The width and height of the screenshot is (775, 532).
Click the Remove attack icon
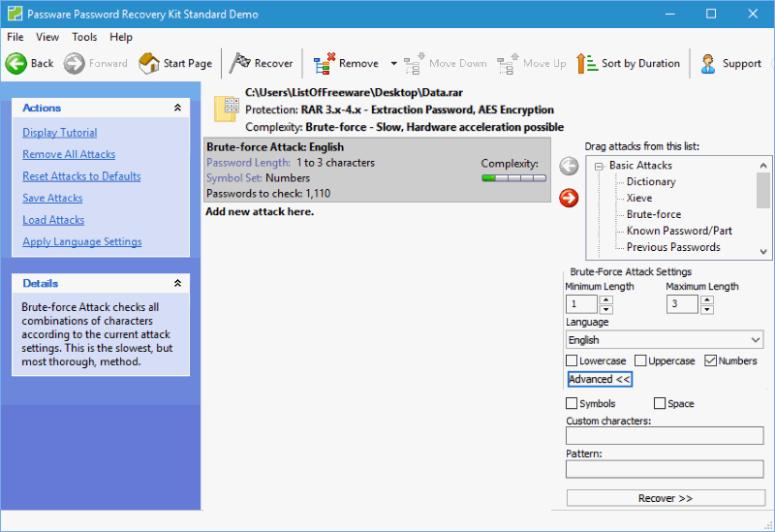[x=325, y=64]
